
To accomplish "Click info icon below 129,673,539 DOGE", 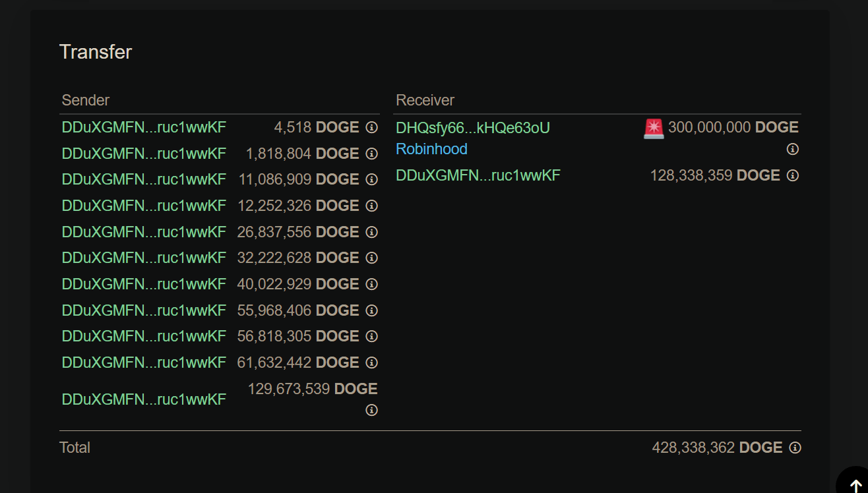I will click(x=371, y=410).
